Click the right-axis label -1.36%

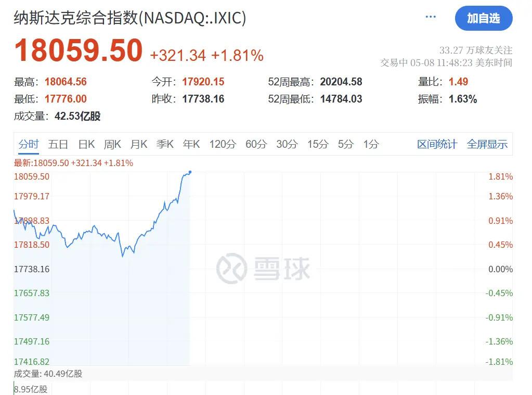click(499, 341)
